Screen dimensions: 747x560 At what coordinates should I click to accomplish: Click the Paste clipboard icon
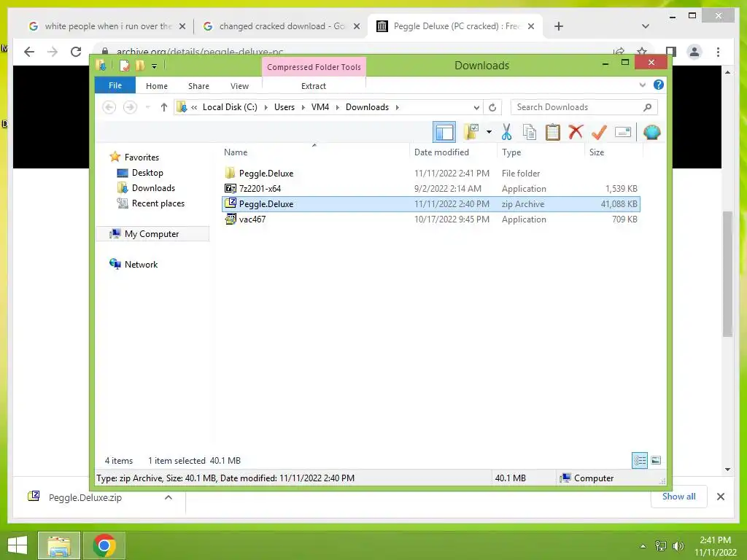(553, 132)
